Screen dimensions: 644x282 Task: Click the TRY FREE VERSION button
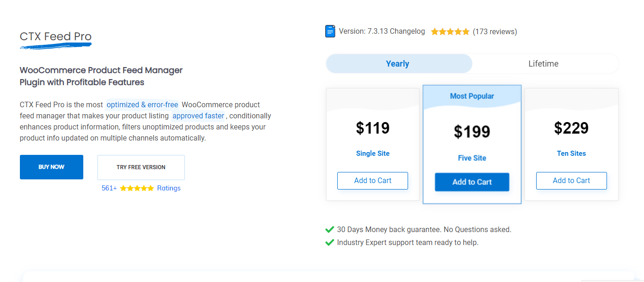[x=141, y=167]
